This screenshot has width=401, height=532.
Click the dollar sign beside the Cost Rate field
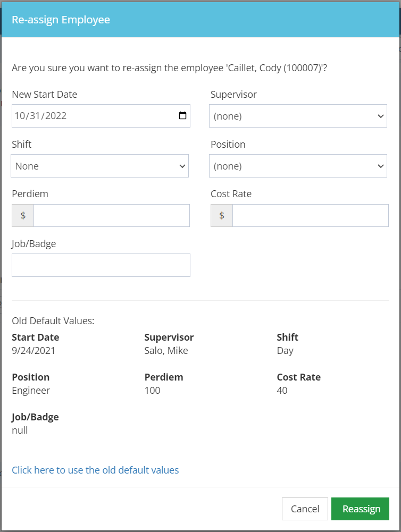point(222,216)
